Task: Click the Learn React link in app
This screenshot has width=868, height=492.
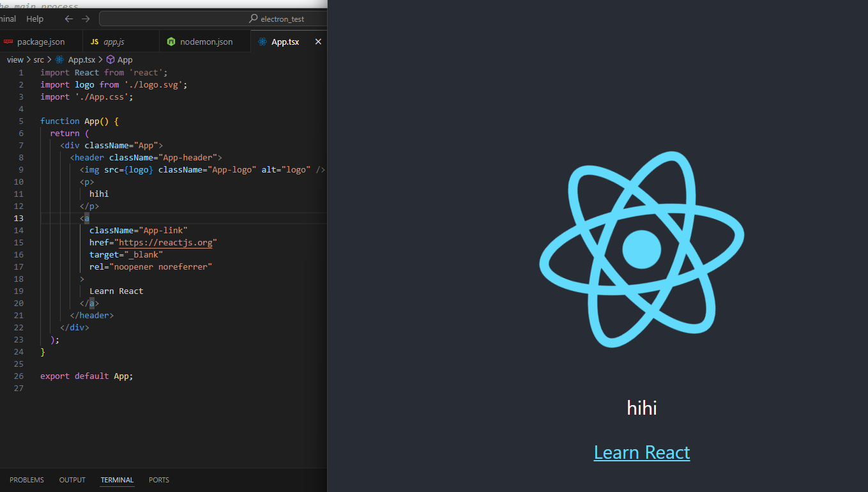Action: [x=642, y=452]
